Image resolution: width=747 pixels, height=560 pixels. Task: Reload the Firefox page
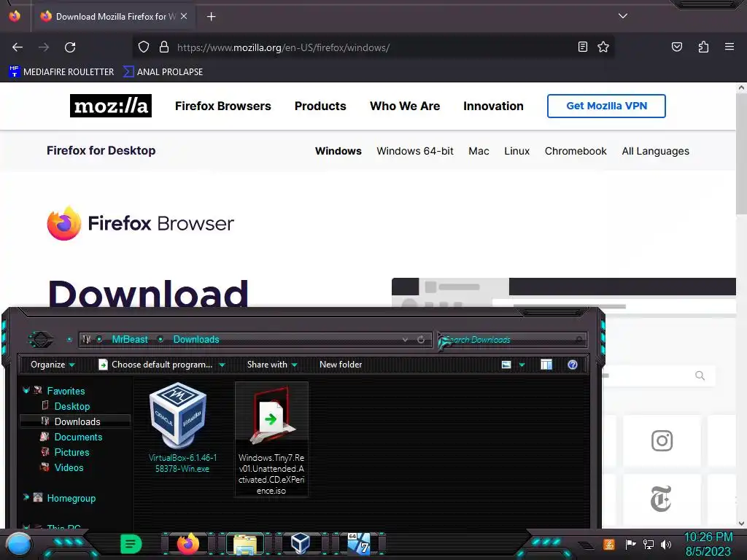70,47
